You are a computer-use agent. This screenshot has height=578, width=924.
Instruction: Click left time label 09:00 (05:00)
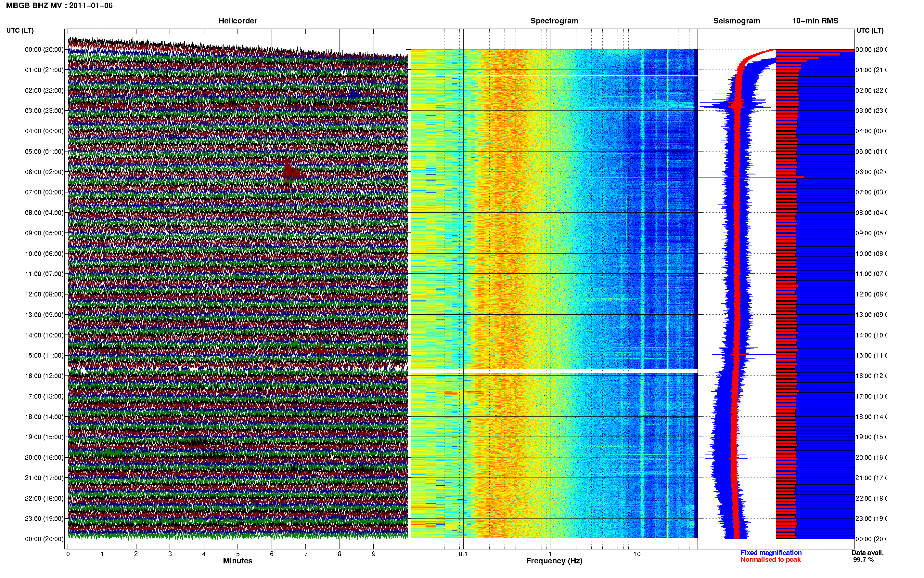pyautogui.click(x=44, y=233)
